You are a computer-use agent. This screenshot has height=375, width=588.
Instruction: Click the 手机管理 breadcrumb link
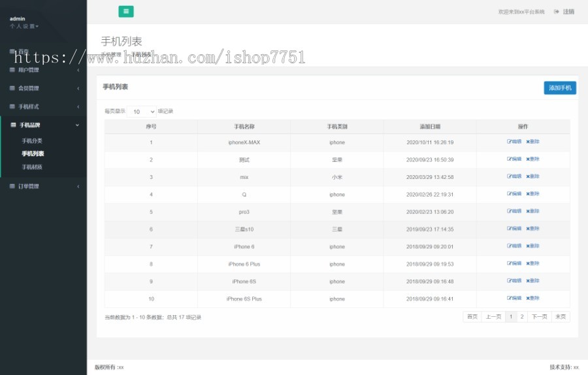pos(111,54)
